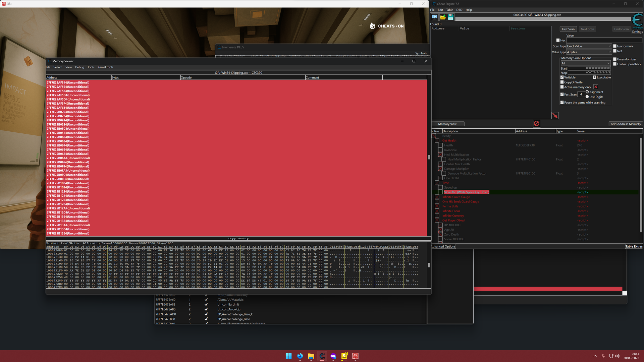644x362 pixels.
Task: Click the red pointer arrow in the scan panel
Action: tap(555, 116)
